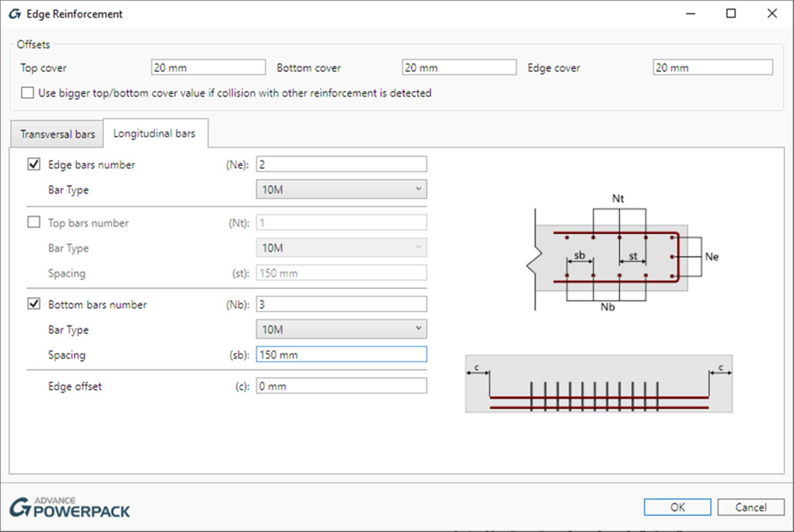The width and height of the screenshot is (794, 532).
Task: Uncheck the Edge bars number checkbox
Action: click(x=34, y=164)
